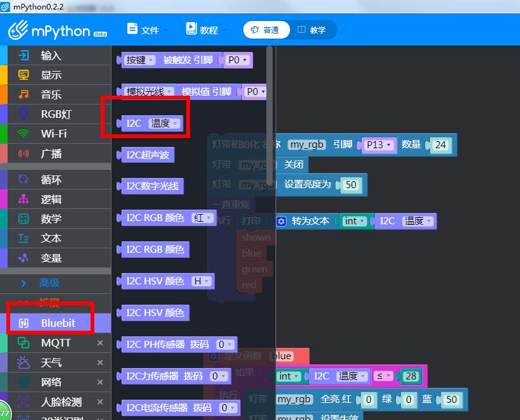This screenshot has height=420, width=520.
Task: Click the mPython title bar icon
Action: pyautogui.click(x=5, y=6)
